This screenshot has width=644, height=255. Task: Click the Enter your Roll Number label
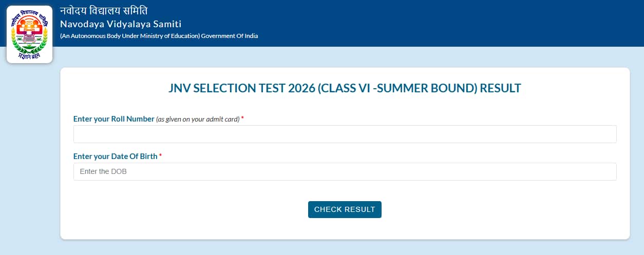click(113, 119)
